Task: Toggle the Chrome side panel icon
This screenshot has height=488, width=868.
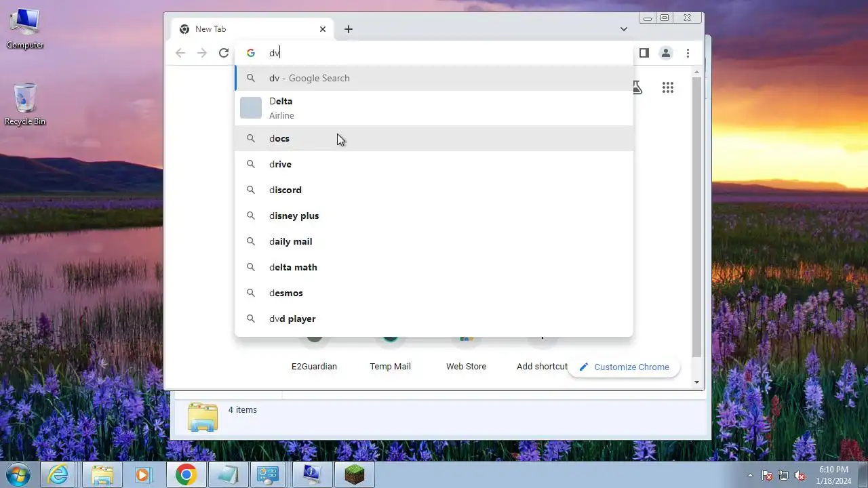Action: 644,53
